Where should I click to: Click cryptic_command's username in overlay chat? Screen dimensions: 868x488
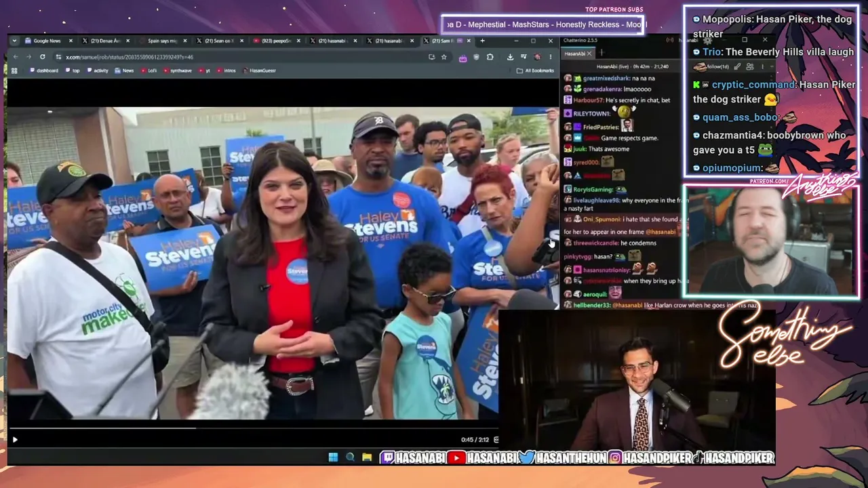pos(753,85)
